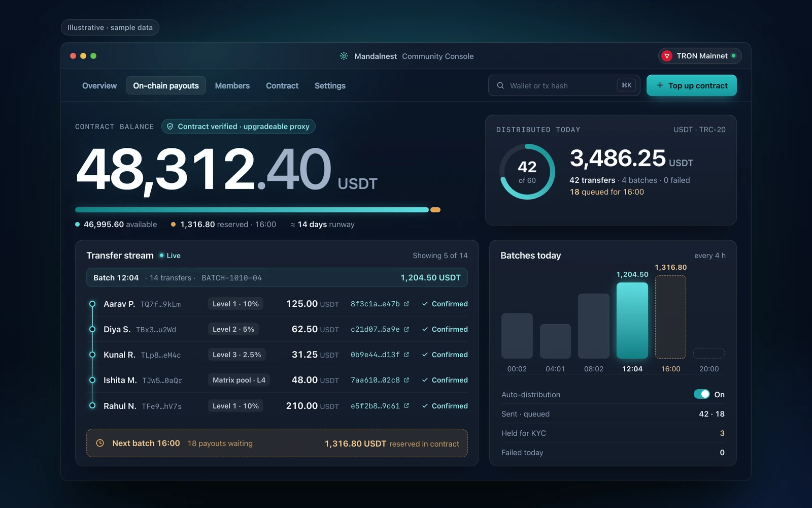Click Rahul N. in the transfer stream

coord(120,406)
